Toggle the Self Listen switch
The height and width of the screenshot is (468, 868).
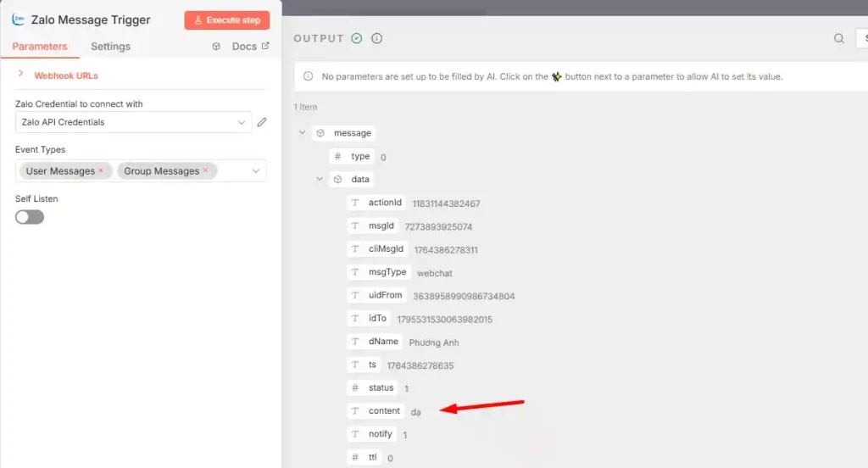pyautogui.click(x=30, y=217)
